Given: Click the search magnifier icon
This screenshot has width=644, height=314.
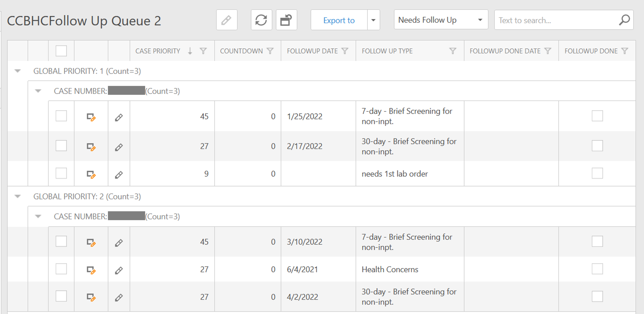Looking at the screenshot, I should coord(624,20).
